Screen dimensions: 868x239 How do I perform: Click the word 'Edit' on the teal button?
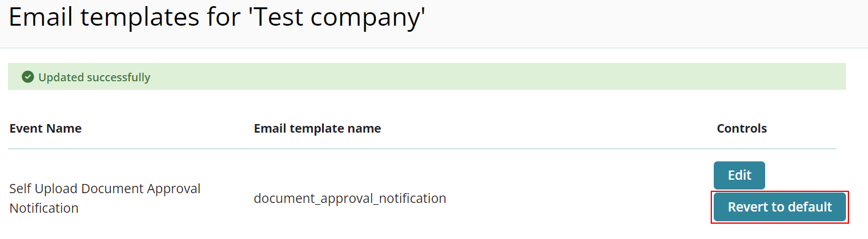coord(739,175)
